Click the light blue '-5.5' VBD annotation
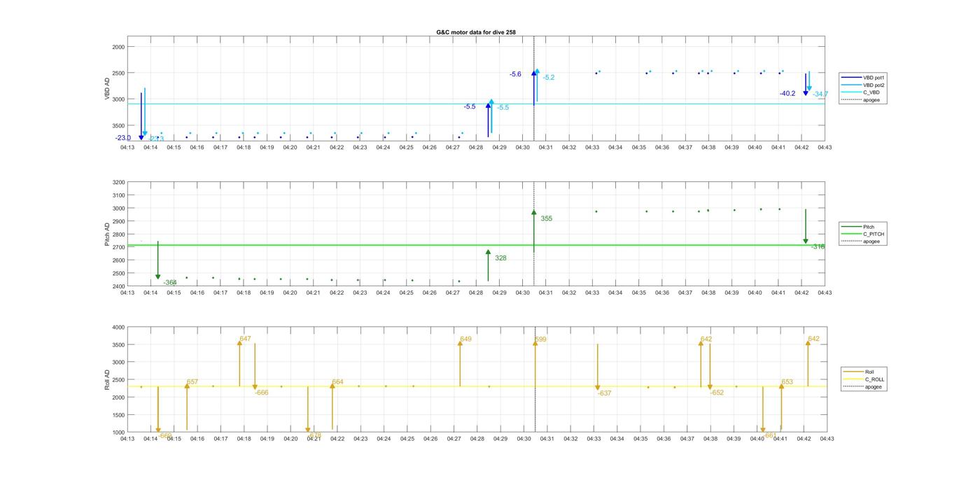 (x=503, y=107)
